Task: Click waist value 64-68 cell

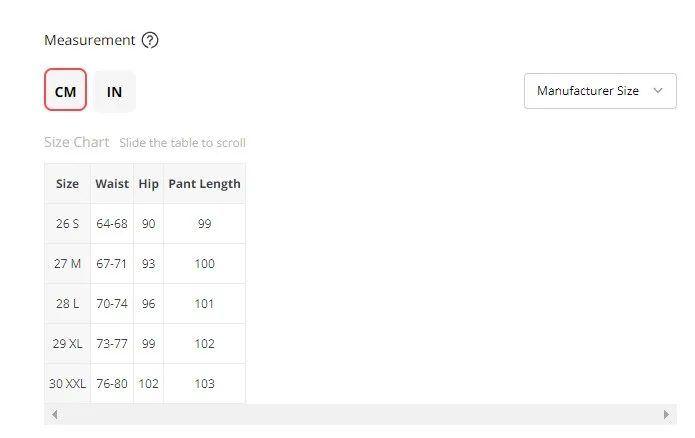Action: tap(112, 224)
